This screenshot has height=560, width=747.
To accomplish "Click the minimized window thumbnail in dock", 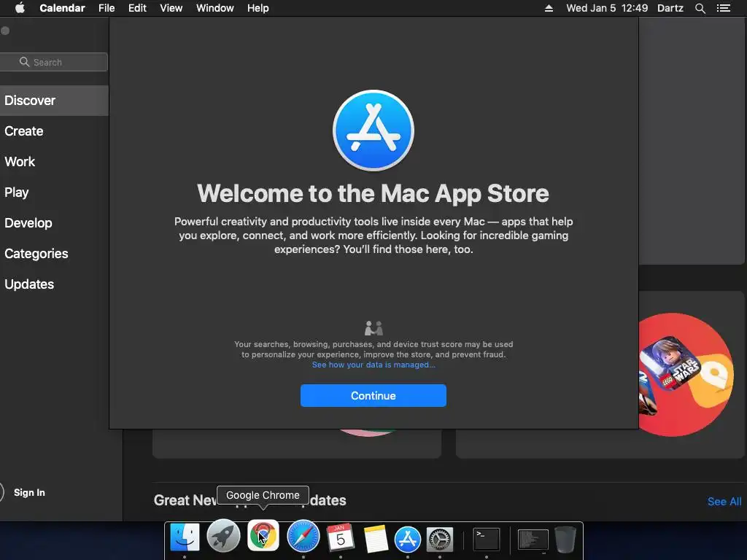I will [533, 540].
